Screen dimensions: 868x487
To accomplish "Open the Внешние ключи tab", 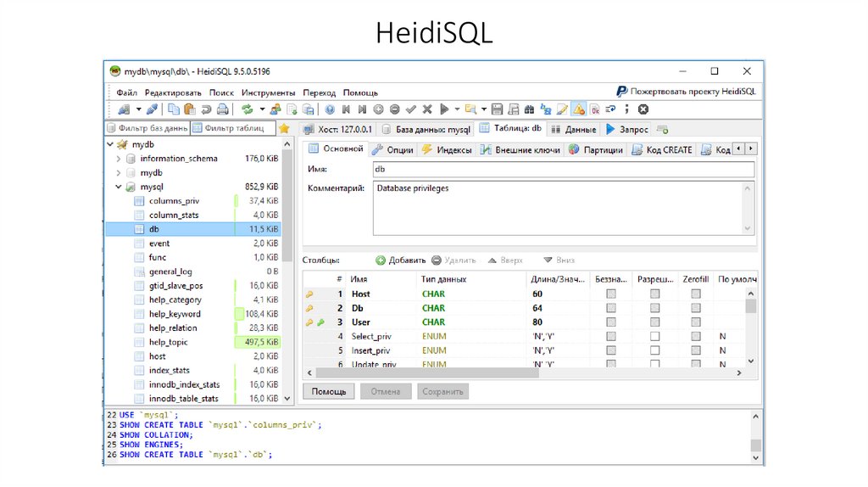I will (x=520, y=149).
